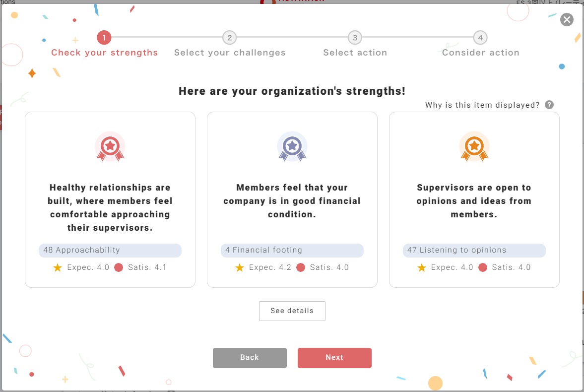This screenshot has width=584, height=392.
Task: Select step 1 circle in progress bar
Action: pyautogui.click(x=104, y=38)
